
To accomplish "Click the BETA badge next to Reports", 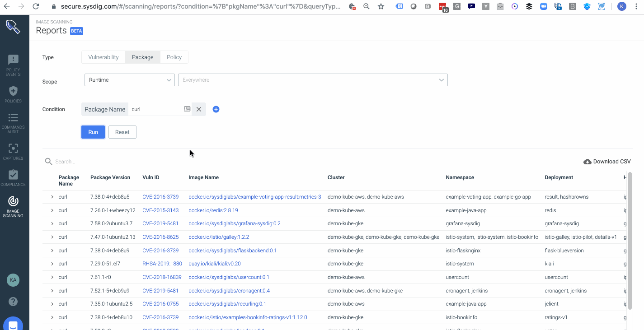I will (76, 31).
